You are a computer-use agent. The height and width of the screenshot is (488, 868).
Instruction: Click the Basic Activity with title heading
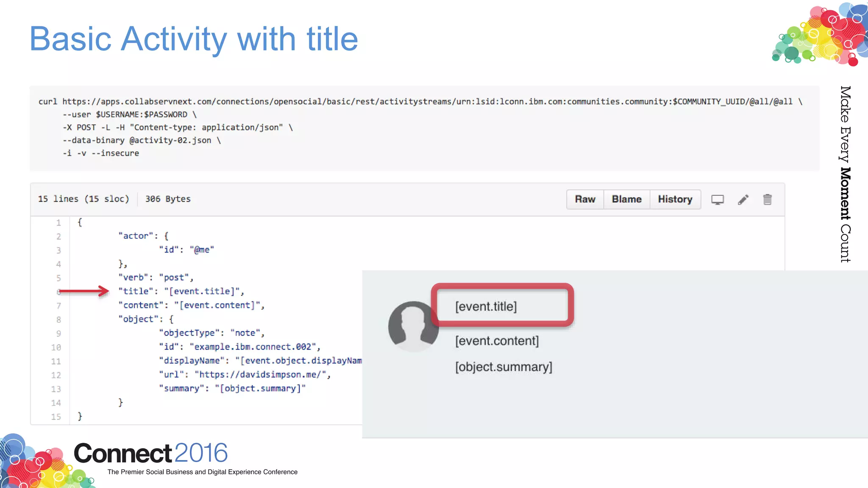click(194, 39)
